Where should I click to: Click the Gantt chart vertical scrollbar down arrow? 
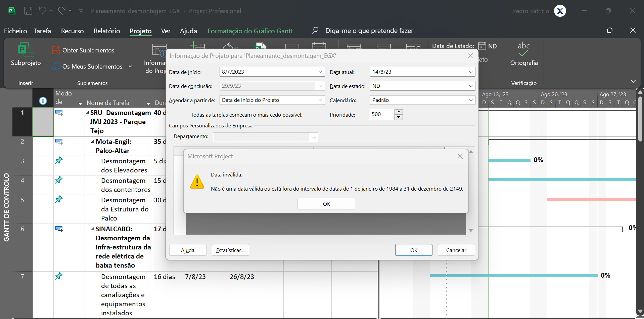[640, 312]
